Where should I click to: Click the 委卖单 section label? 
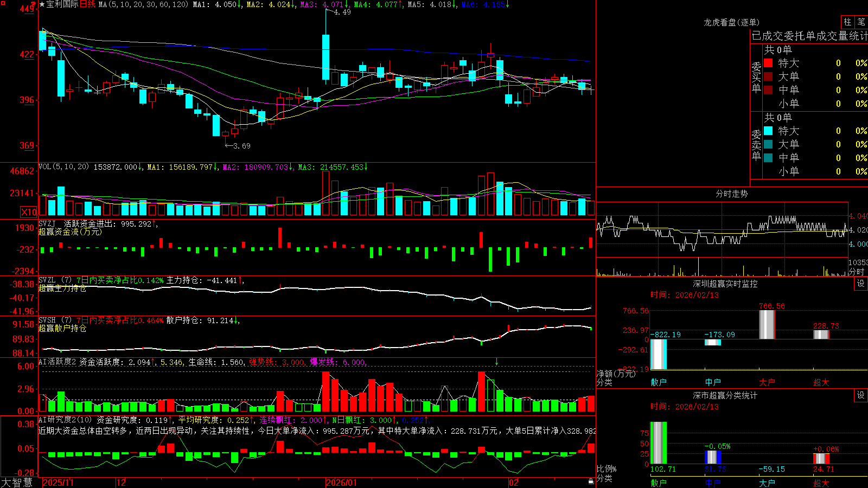coord(756,145)
